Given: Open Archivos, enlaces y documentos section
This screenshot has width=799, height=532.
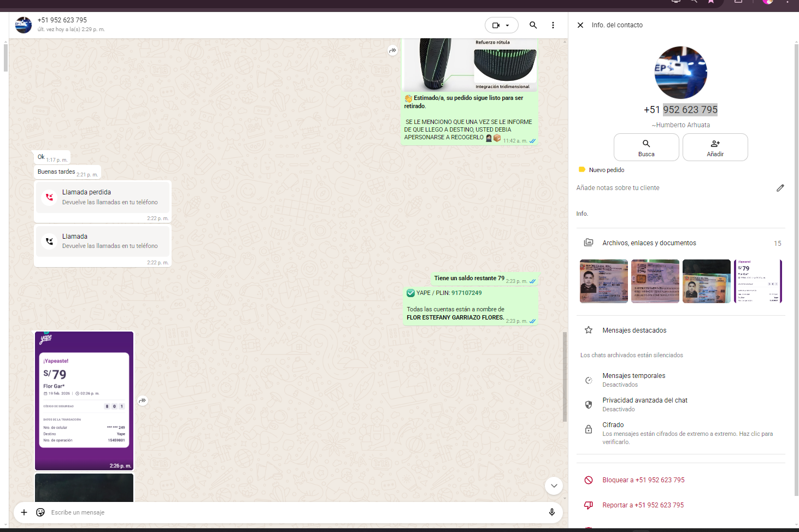Looking at the screenshot, I should pos(649,243).
